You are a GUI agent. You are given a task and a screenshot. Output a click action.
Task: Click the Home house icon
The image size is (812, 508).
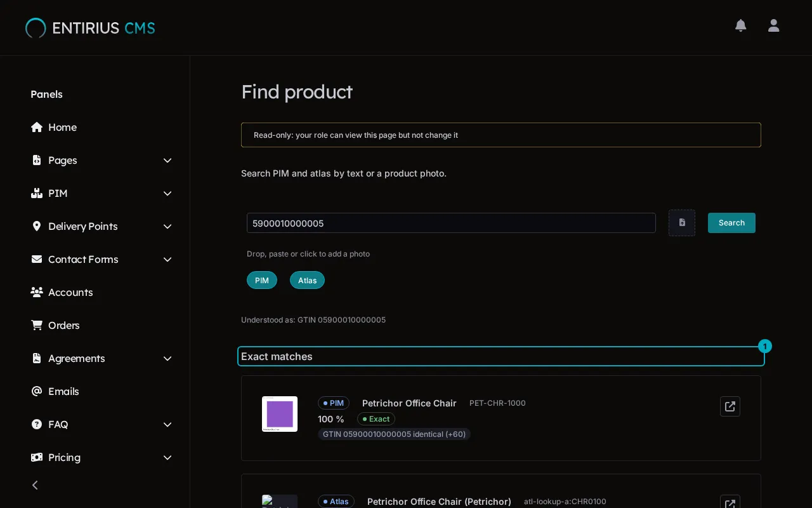pyautogui.click(x=37, y=127)
